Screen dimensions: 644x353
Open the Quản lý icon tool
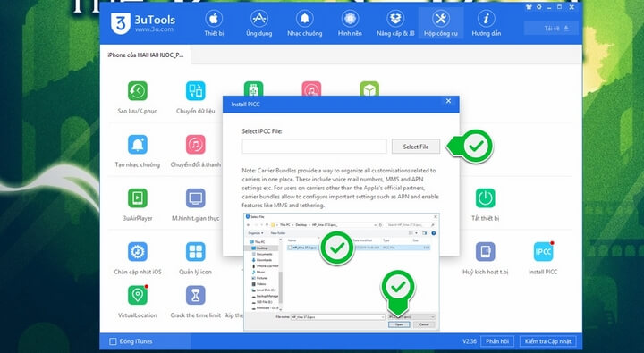coord(196,258)
